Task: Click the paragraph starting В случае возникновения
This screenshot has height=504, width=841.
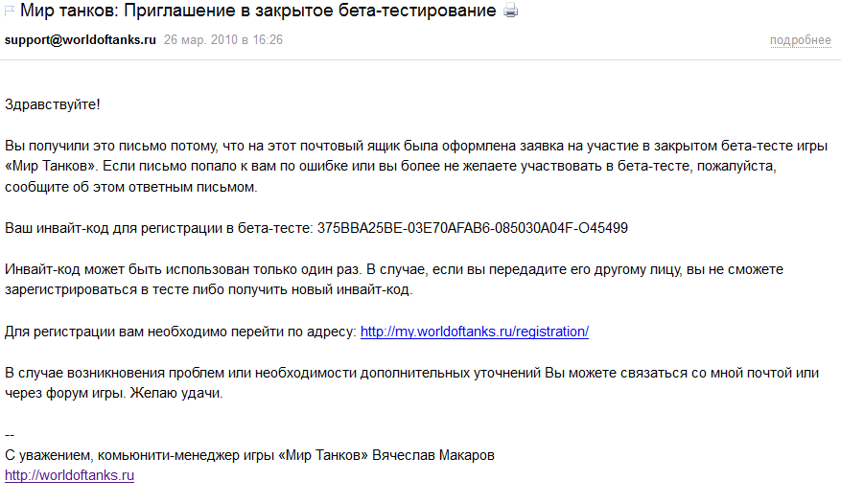Action: (412, 383)
